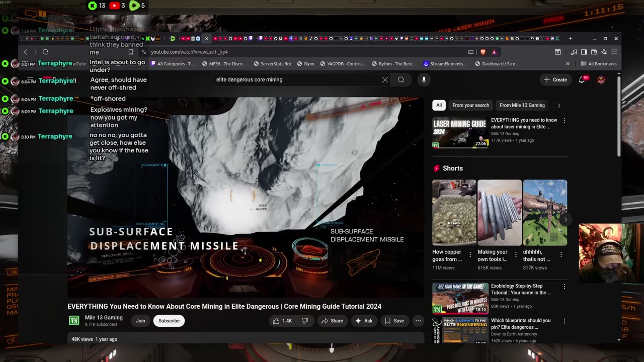Open the 'EVERYTHING you need to know about laser mining' title
This screenshot has height=362, width=644.
[x=524, y=124]
